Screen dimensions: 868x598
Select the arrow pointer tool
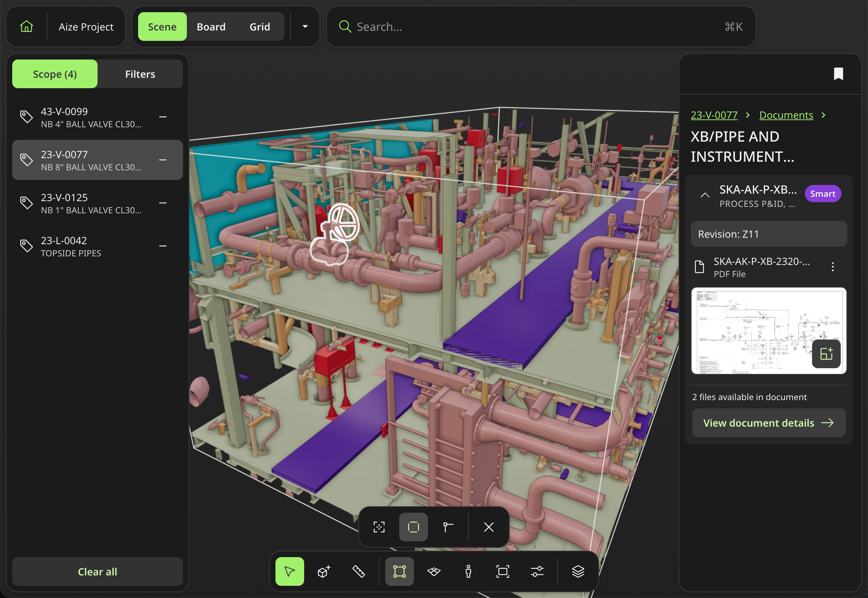[290, 571]
